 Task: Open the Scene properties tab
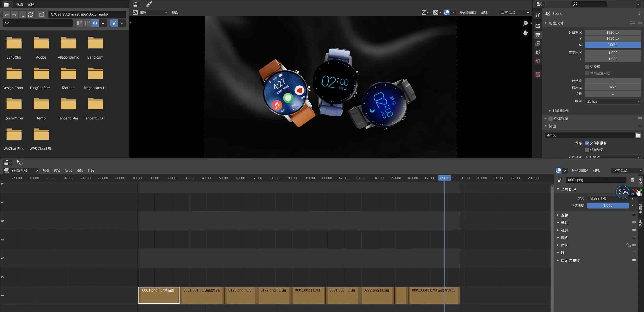click(x=537, y=52)
